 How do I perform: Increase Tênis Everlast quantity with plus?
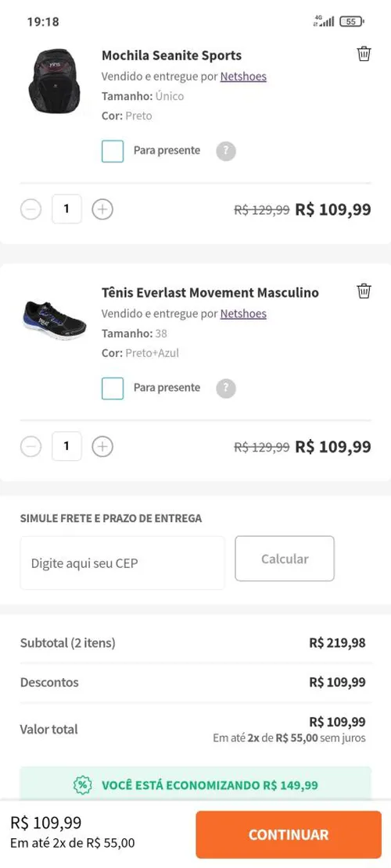pos(102,446)
